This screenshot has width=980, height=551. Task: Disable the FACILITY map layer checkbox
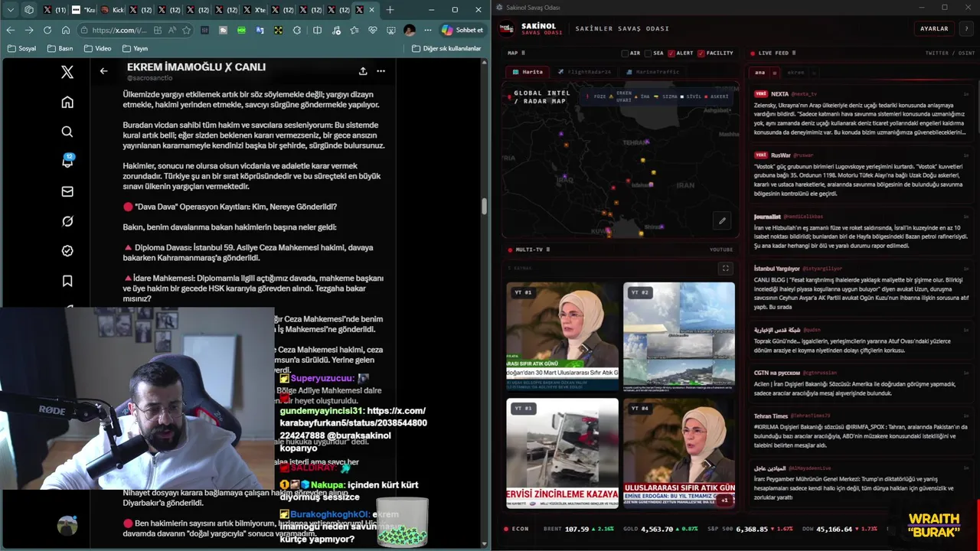click(x=701, y=53)
